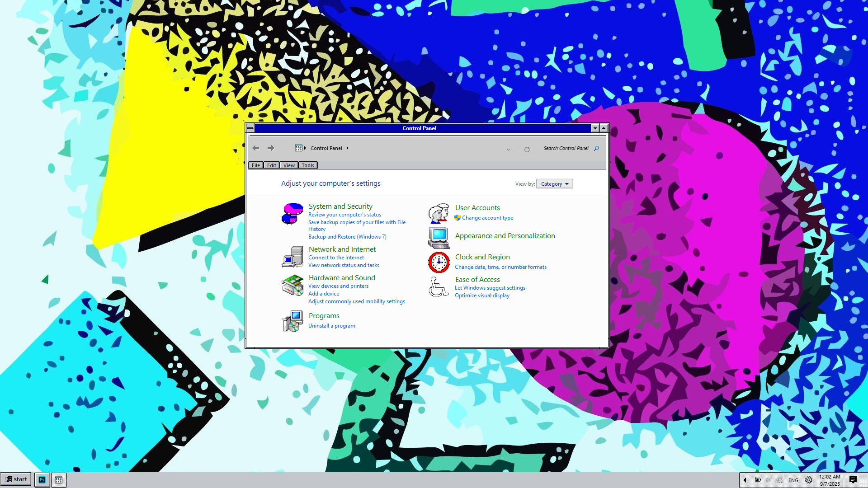Viewport: 868px width, 488px height.
Task: Open the System and Security category icon
Action: pos(292,214)
